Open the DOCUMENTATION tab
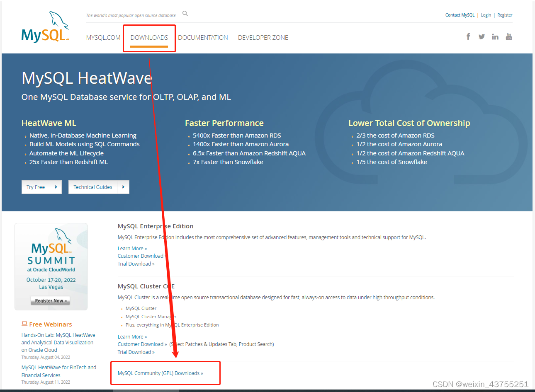535x392 pixels. pyautogui.click(x=203, y=37)
